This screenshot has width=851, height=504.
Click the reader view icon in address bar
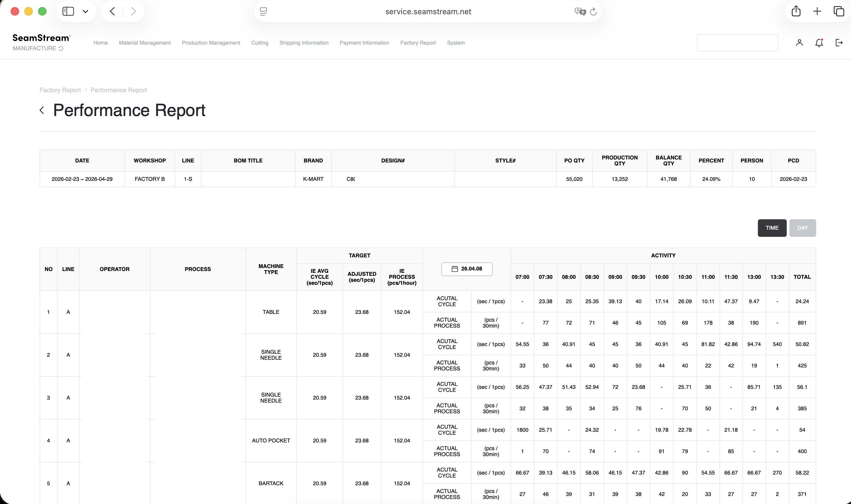(263, 11)
